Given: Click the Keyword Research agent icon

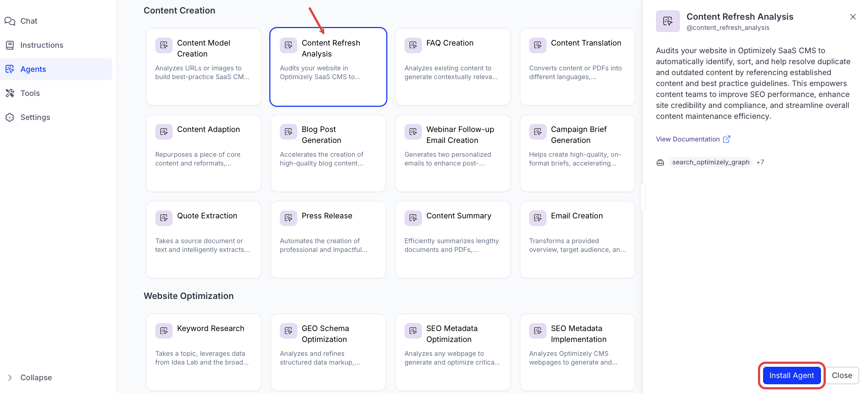Looking at the screenshot, I should (164, 331).
